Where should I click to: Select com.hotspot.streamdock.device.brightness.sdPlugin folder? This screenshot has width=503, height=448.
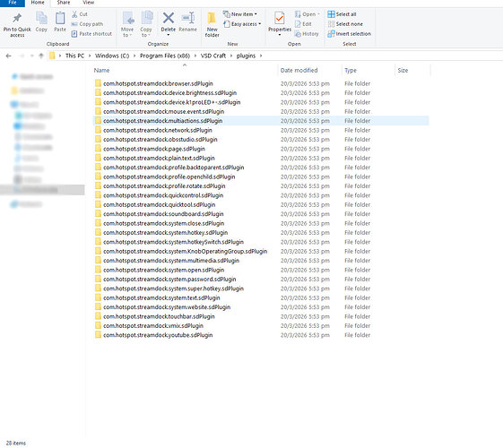click(x=169, y=93)
